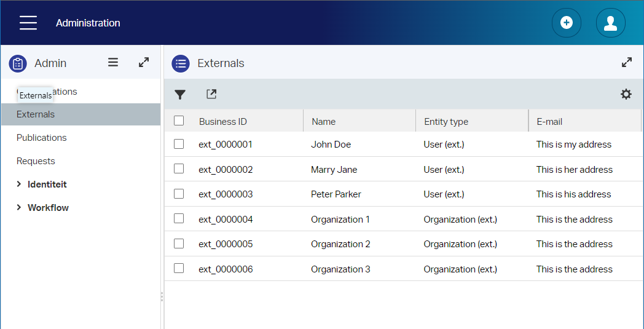Tick the checkbox for Organization 3
Screen dimensions: 644x329
click(179, 269)
